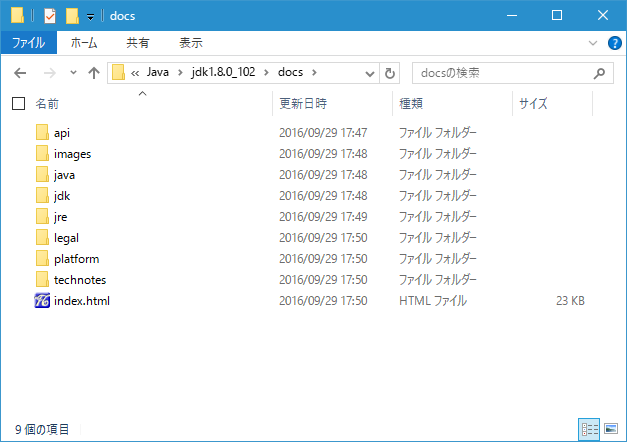Sort by 更新日時 column header

pos(303,104)
